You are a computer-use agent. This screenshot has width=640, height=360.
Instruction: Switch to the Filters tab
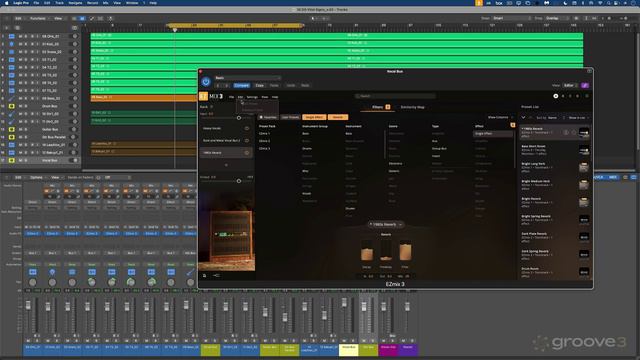tap(378, 107)
